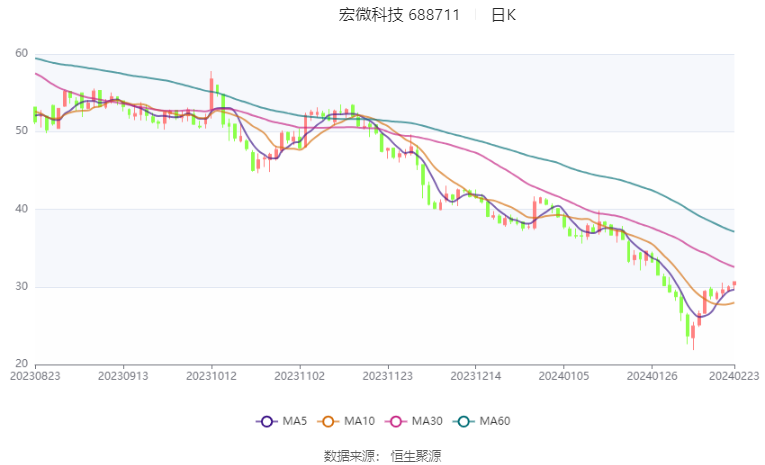Hide the MA5 line via its label
Image resolution: width=765 pixels, height=465 pixels.
coord(294,421)
